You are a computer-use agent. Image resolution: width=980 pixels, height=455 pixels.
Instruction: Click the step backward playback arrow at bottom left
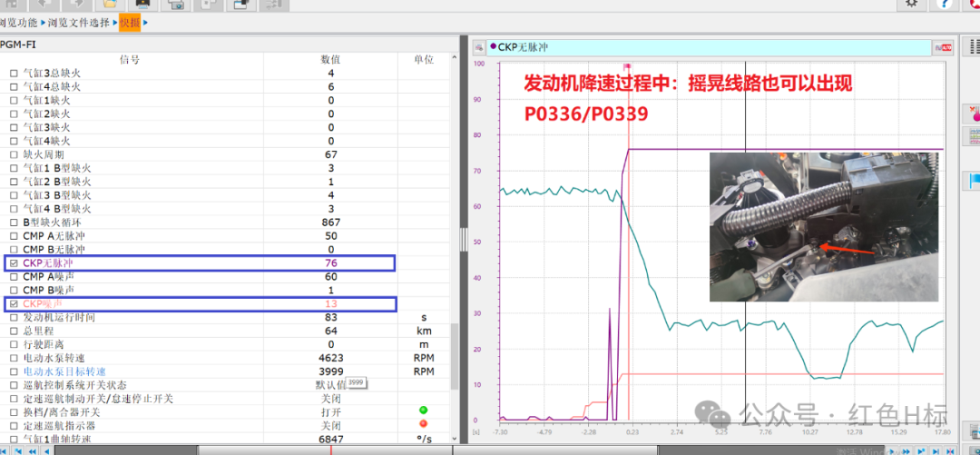[45, 450]
